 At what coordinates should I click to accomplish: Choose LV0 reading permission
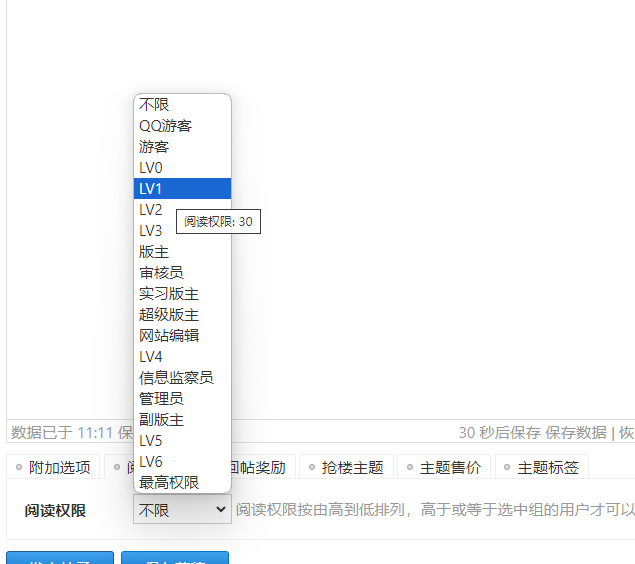(x=182, y=167)
